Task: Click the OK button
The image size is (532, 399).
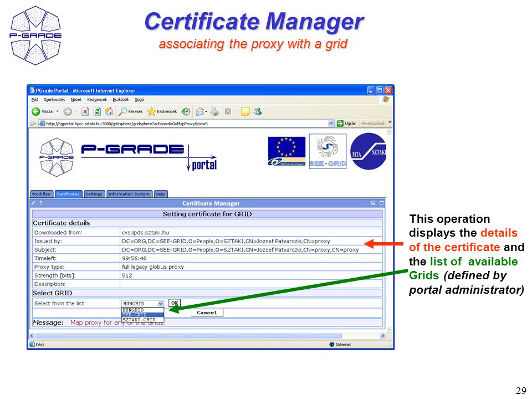Action: 175,303
